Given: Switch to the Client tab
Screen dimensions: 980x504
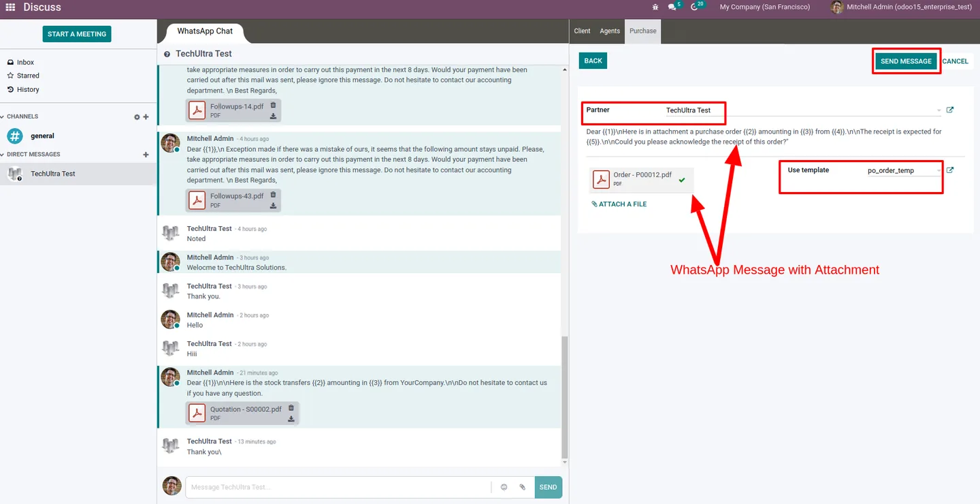Looking at the screenshot, I should [x=582, y=31].
